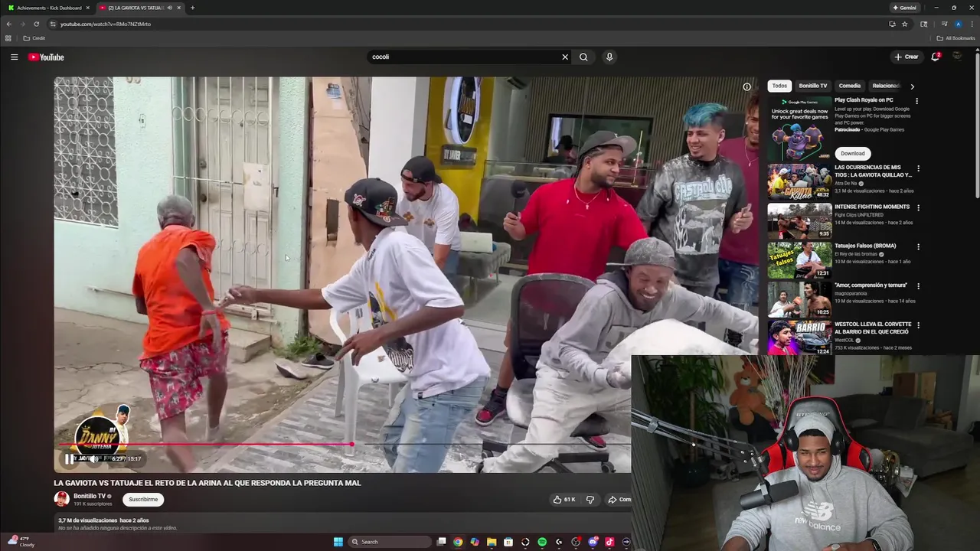This screenshot has width=980, height=551.
Task: Mute the YouTube tab audio icon
Action: (169, 8)
